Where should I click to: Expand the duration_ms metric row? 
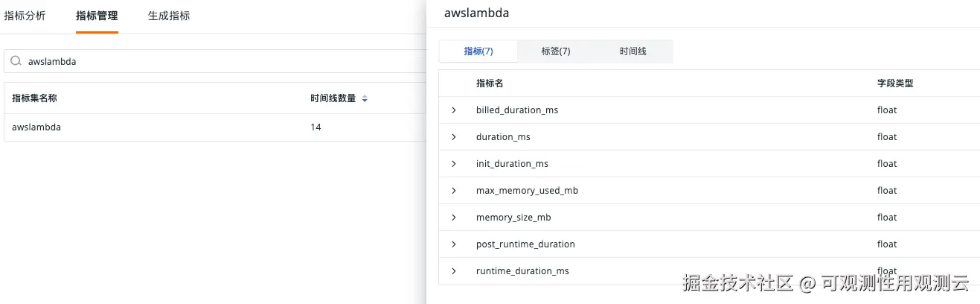point(454,137)
